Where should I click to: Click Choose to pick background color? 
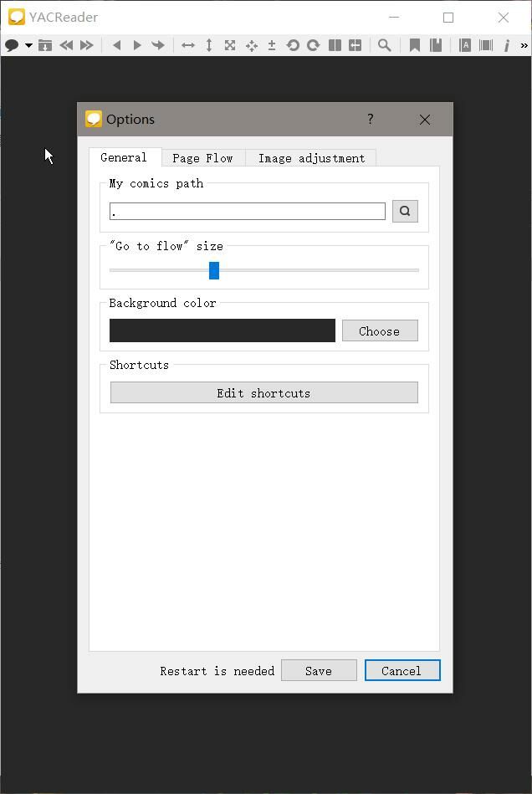click(x=380, y=331)
